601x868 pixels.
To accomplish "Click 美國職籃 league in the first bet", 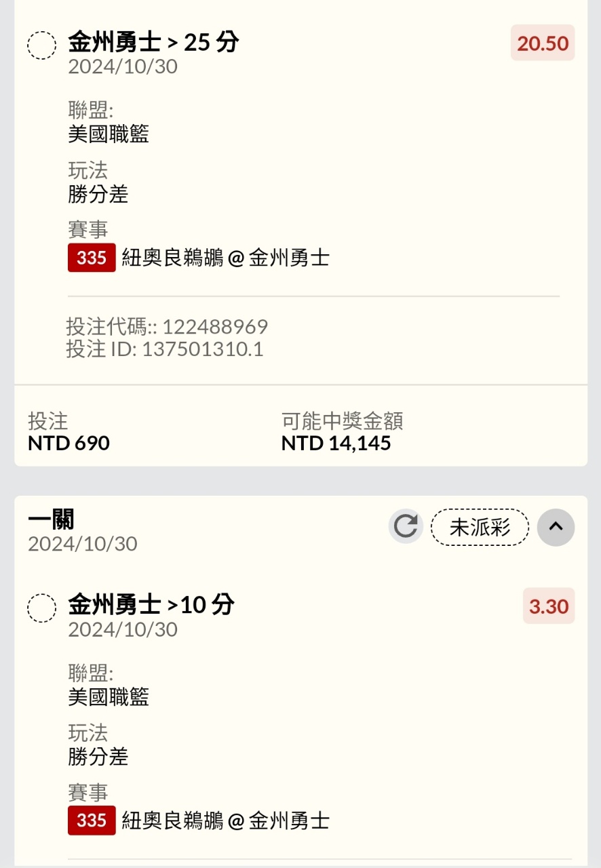I will click(109, 134).
